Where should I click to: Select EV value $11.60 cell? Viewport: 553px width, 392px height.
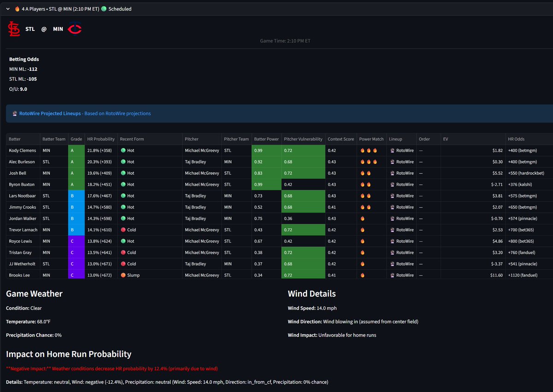pyautogui.click(x=473, y=275)
